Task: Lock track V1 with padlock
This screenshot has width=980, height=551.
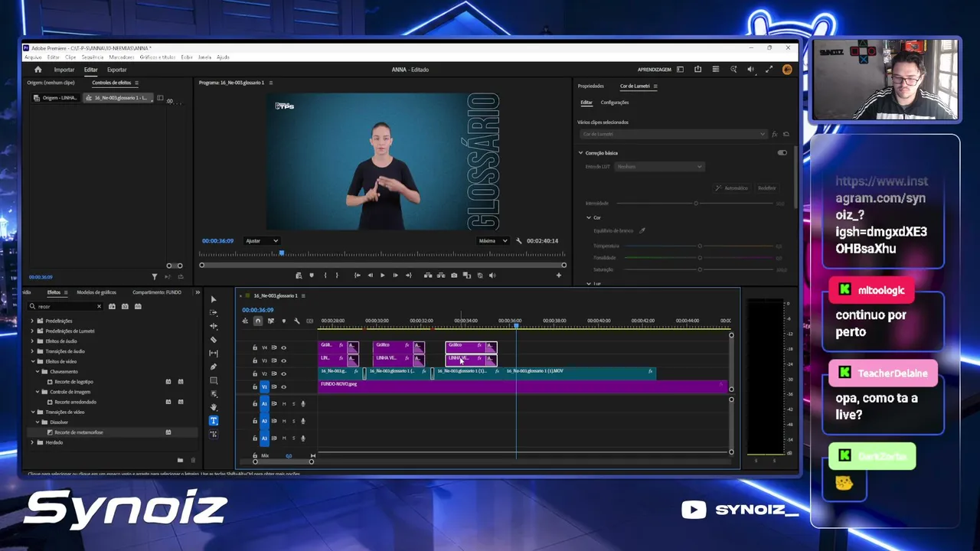Action: [x=255, y=387]
